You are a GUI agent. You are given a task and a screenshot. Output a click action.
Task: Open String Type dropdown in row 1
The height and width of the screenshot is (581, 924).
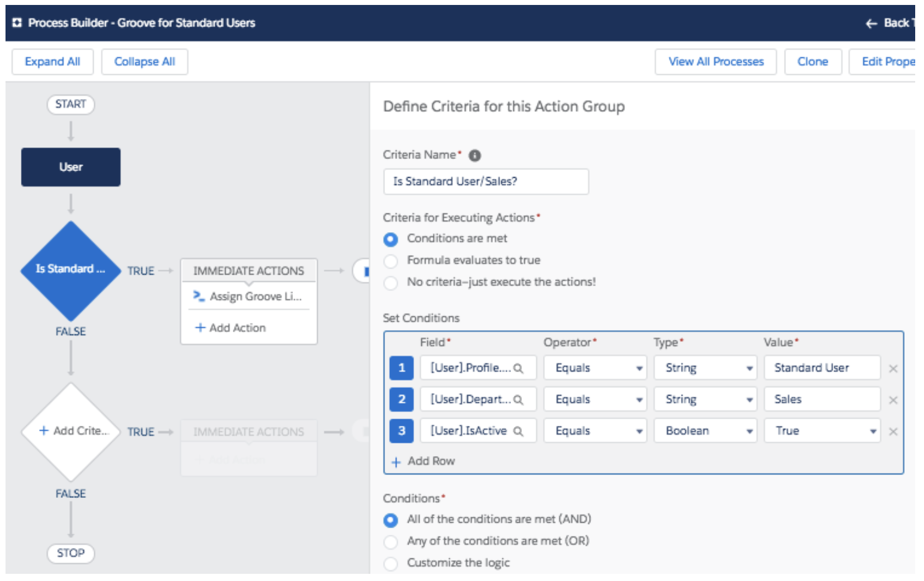705,368
